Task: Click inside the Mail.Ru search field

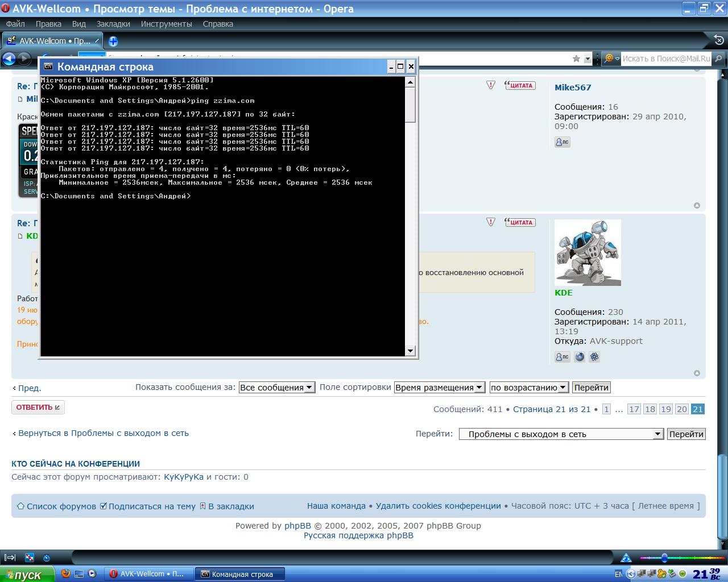Action: 666,58
